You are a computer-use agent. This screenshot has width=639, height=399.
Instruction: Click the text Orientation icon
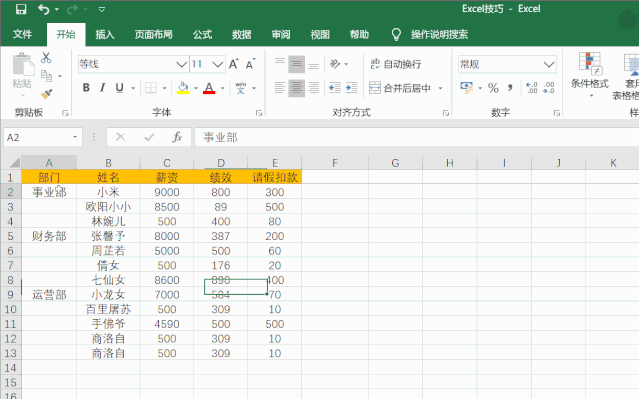(x=335, y=64)
